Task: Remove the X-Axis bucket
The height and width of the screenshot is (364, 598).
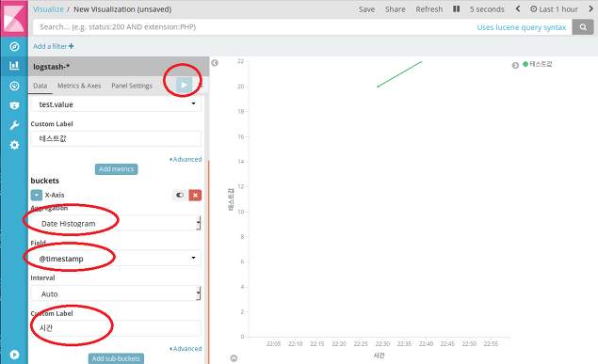Action: [195, 196]
